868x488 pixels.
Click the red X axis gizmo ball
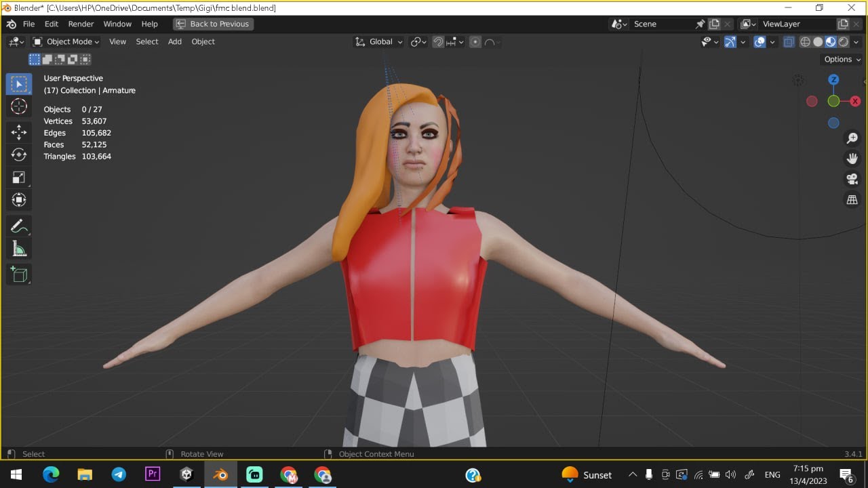pos(855,101)
